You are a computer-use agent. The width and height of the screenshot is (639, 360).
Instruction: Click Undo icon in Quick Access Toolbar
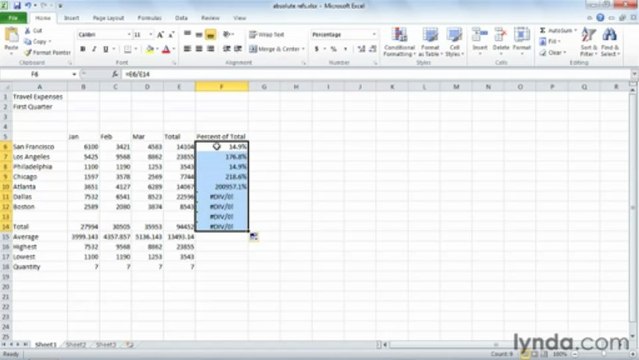(28, 6)
